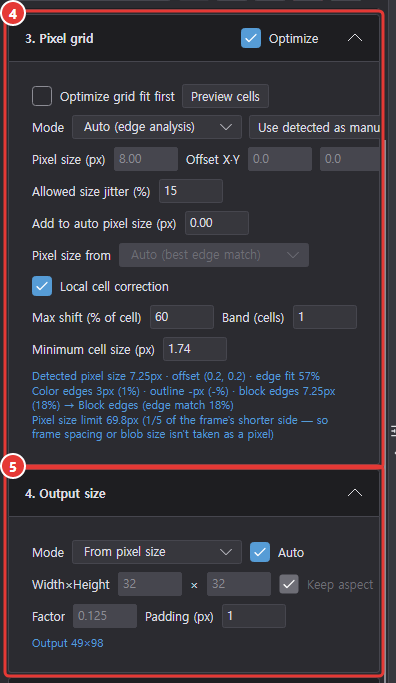Viewport: 396px width, 683px height.
Task: Collapse the 4. Output size section chevron
Action: [x=355, y=493]
